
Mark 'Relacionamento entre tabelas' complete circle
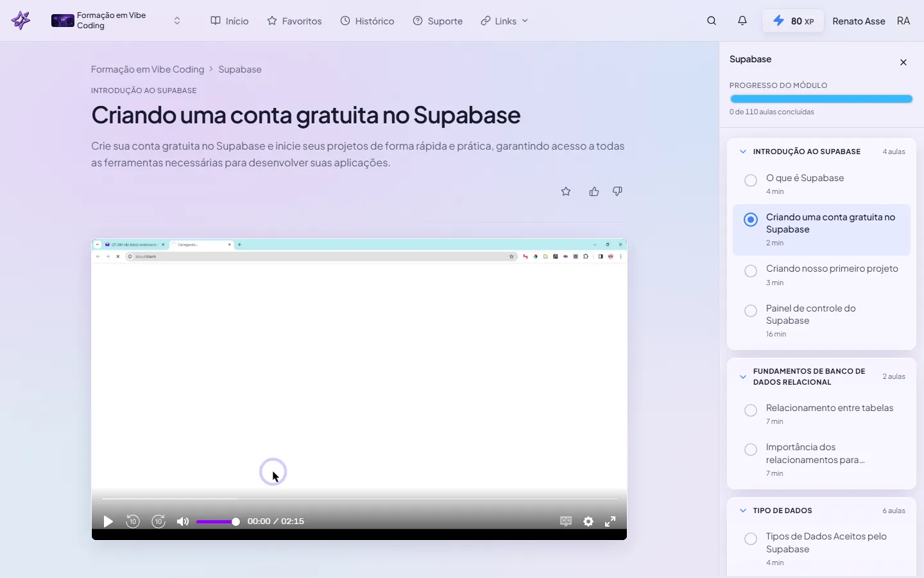751,410
